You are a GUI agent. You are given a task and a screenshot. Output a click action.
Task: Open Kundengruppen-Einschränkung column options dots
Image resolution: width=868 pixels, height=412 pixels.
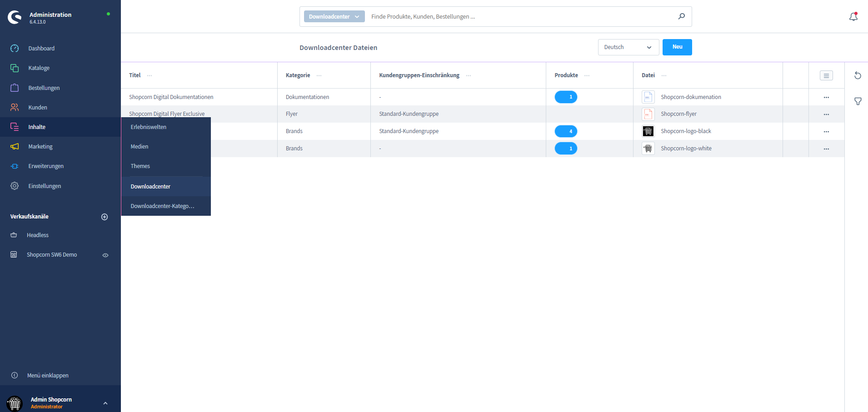click(x=469, y=75)
